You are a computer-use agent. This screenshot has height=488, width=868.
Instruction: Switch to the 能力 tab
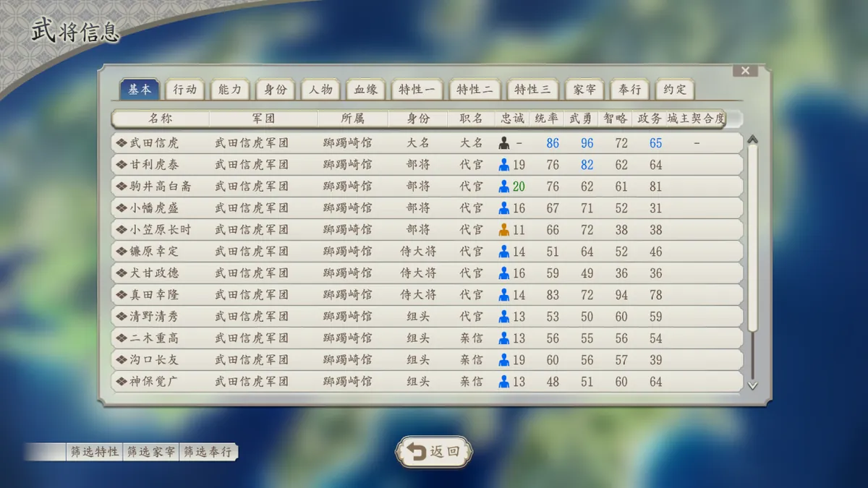230,90
